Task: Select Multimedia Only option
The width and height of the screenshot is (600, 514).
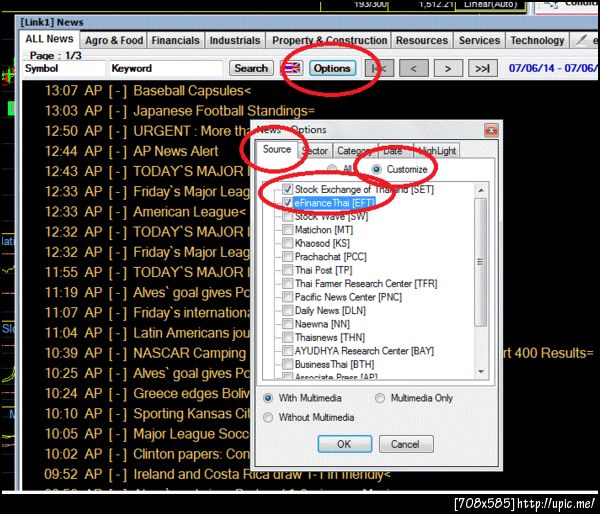Action: (x=380, y=398)
